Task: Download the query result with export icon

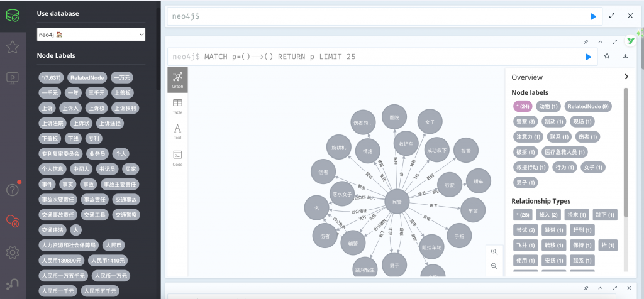Action: (x=626, y=57)
